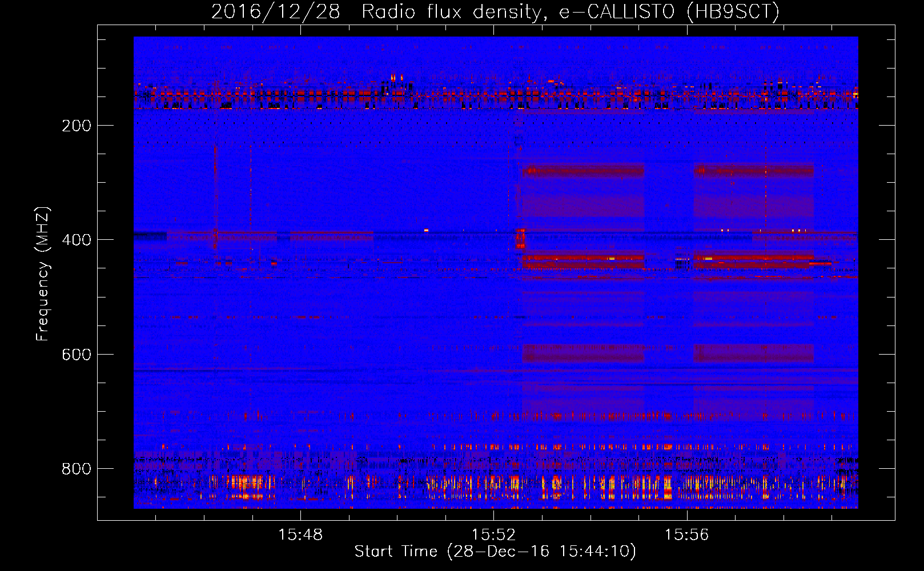Click the plot title '2016/12/28 Radio flux density'
This screenshot has height=571, width=924.
coord(495,11)
